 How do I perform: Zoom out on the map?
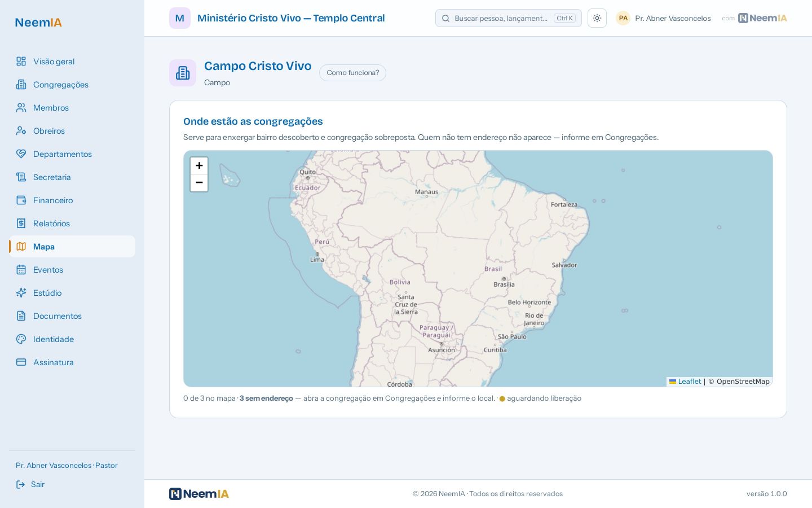199,183
